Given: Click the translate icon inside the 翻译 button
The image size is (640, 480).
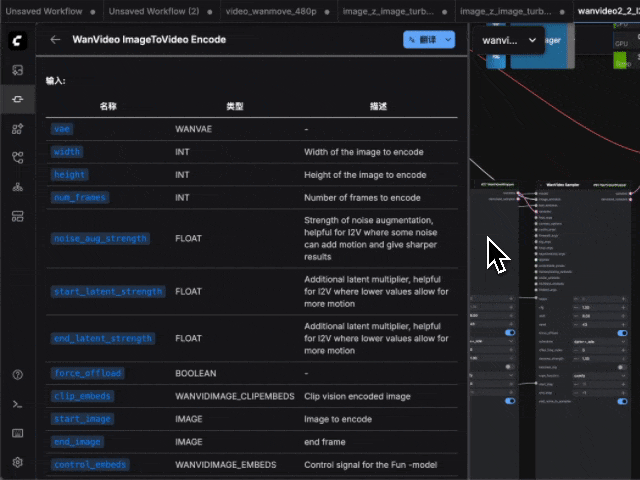Looking at the screenshot, I should tap(412, 40).
